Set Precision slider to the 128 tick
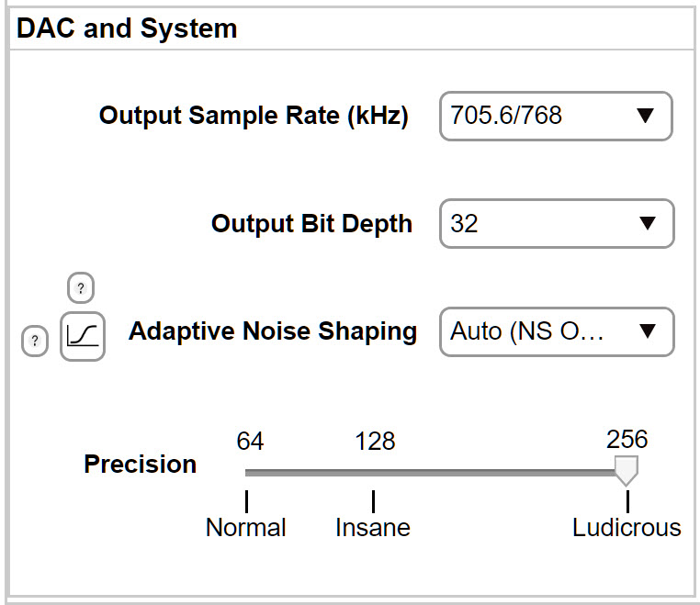 pos(373,473)
